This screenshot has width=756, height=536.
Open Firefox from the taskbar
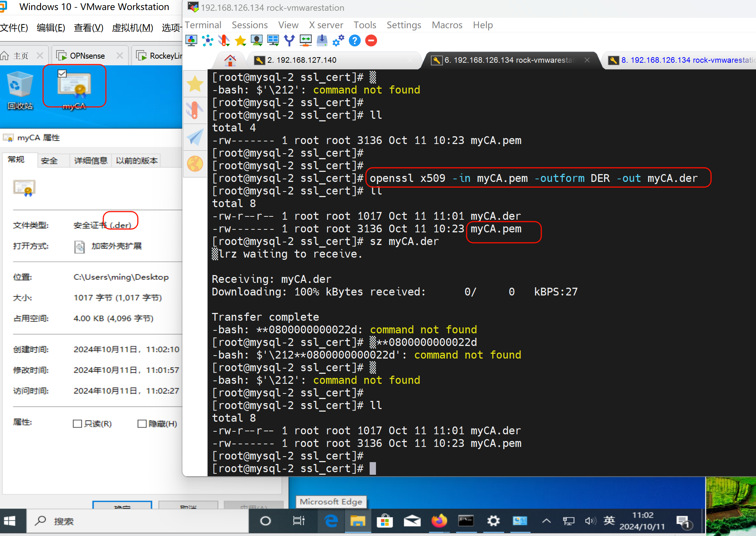pos(439,521)
